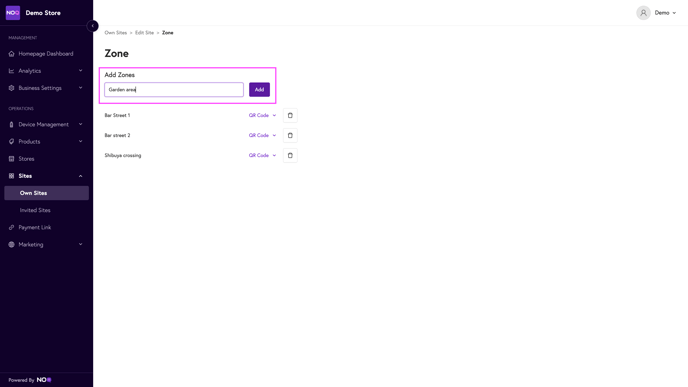Delete the Bar street 2 zone

pos(290,136)
